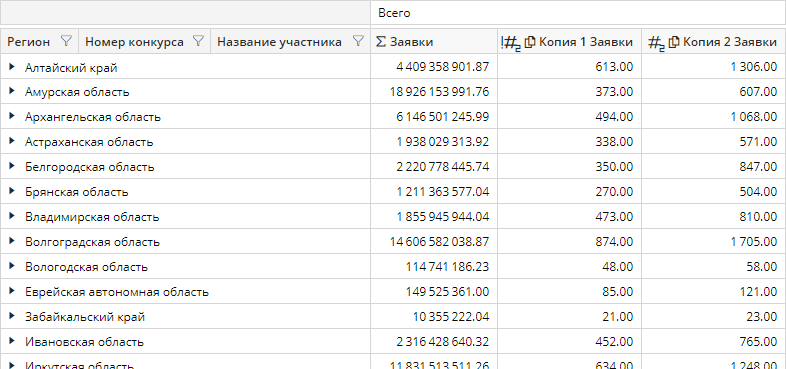This screenshot has width=786, height=369.
Task: Expand the Брянская область row
Action: click(12, 191)
